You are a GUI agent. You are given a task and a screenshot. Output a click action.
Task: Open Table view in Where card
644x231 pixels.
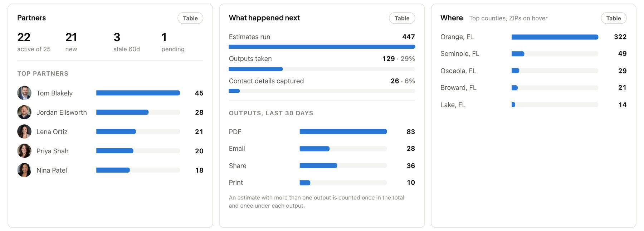614,18
